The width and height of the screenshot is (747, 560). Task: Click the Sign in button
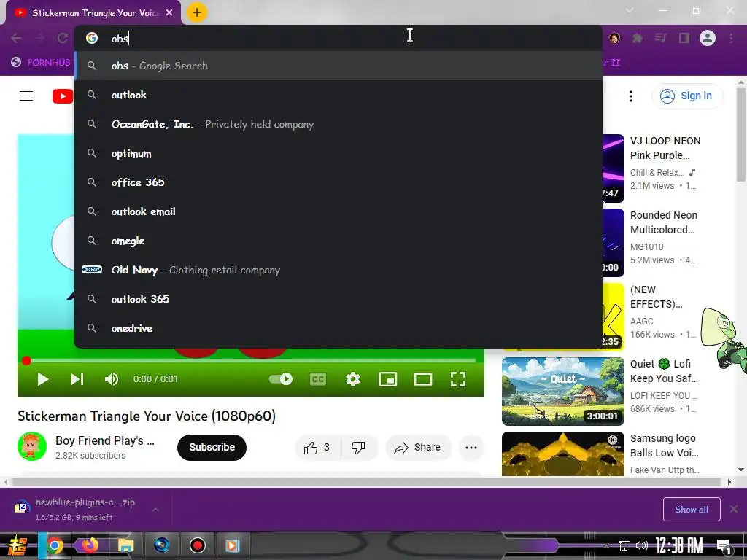pos(686,96)
